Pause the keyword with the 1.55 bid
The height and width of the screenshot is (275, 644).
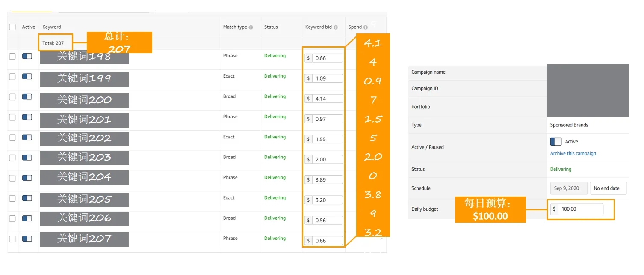click(27, 137)
